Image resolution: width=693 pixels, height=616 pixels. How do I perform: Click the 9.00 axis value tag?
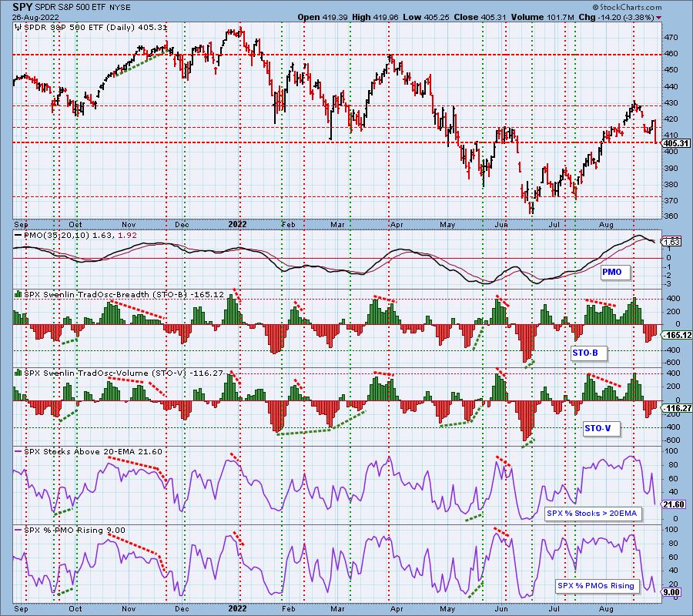[672, 592]
